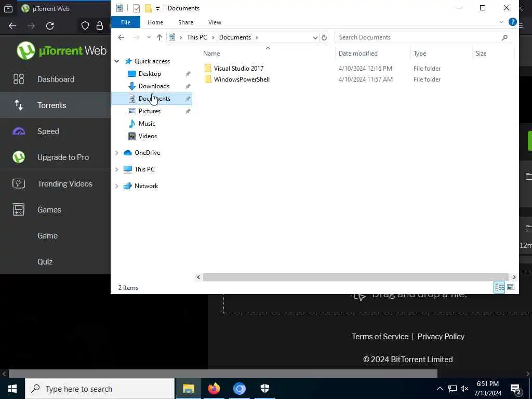Expand the Network tree node
The width and height of the screenshot is (532, 399).
pos(117,186)
